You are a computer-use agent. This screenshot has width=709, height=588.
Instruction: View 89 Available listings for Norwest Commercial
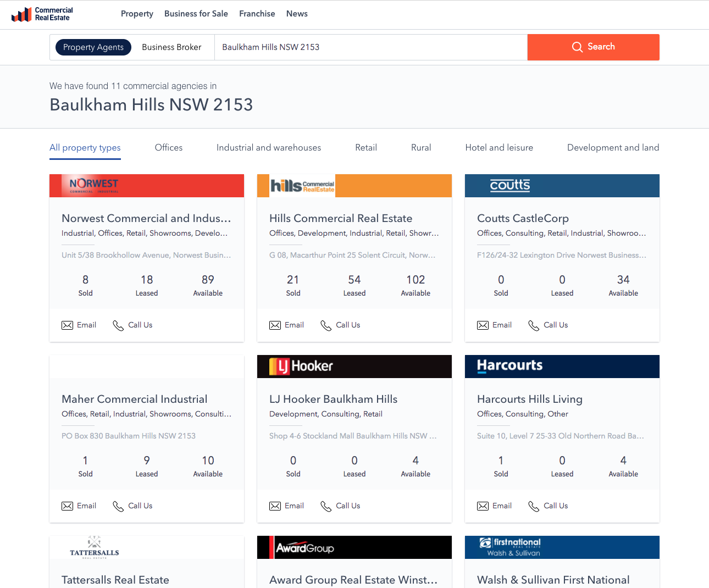208,286
